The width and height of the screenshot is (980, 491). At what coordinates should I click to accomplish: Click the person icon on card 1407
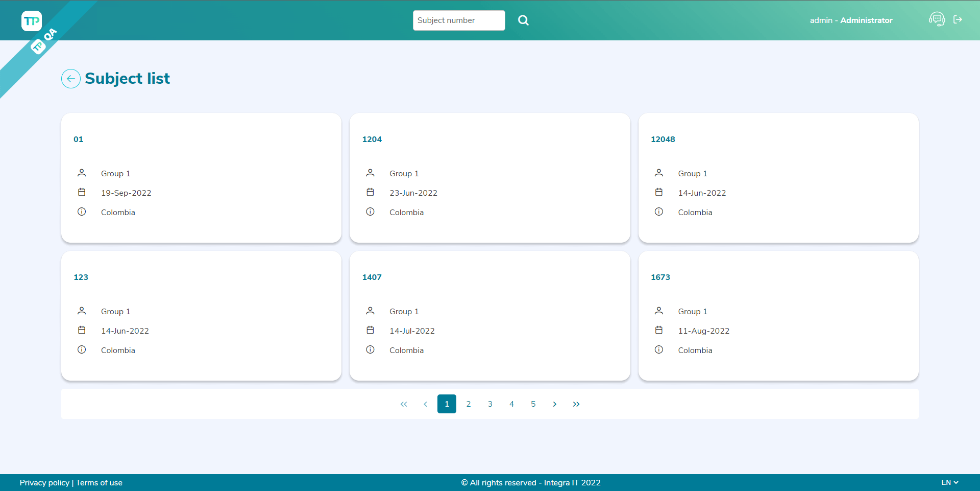(371, 311)
